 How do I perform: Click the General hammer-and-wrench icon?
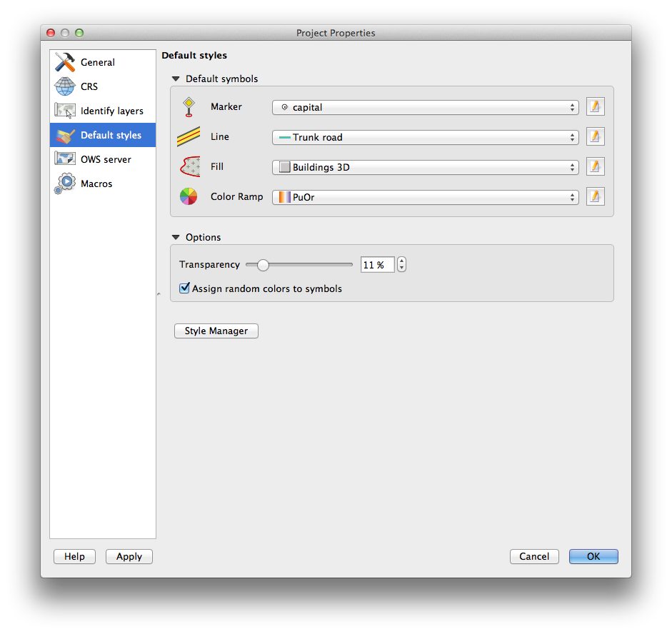65,62
